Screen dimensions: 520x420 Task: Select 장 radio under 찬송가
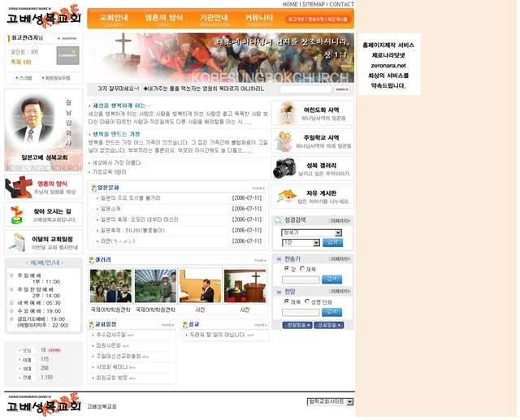point(287,269)
